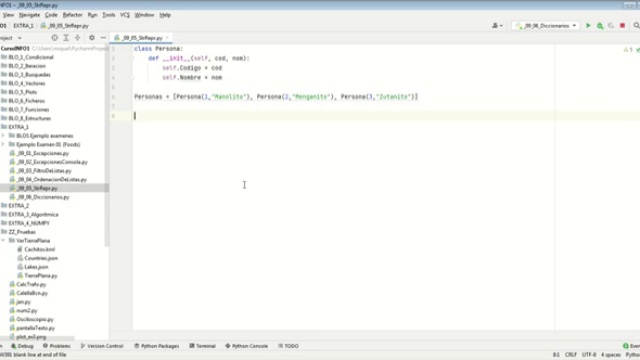
Task: Select BLO_1_Condicional folder in tree
Action: tap(31, 57)
